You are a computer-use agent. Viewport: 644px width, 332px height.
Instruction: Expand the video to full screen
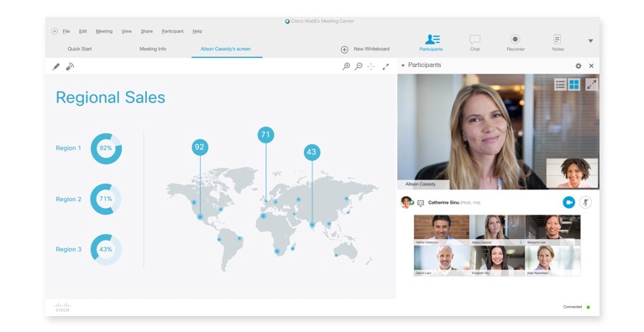click(x=591, y=85)
